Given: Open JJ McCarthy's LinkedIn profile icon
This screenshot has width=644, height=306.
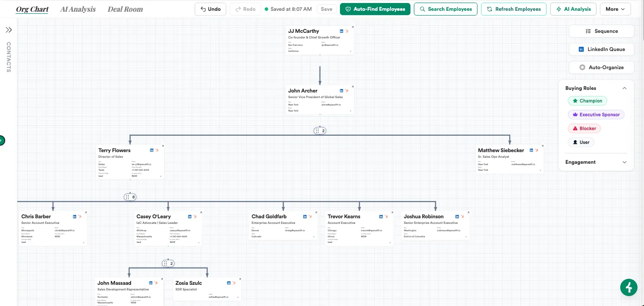Looking at the screenshot, I should [x=342, y=31].
